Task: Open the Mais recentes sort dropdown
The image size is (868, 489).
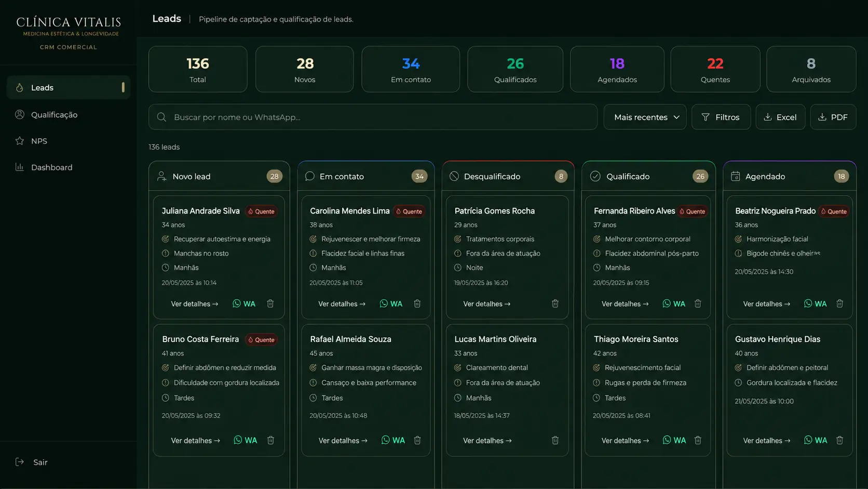Action: (x=645, y=117)
